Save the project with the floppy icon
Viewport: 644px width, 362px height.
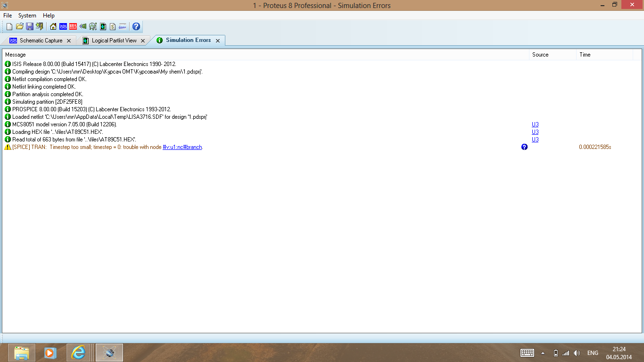point(30,26)
